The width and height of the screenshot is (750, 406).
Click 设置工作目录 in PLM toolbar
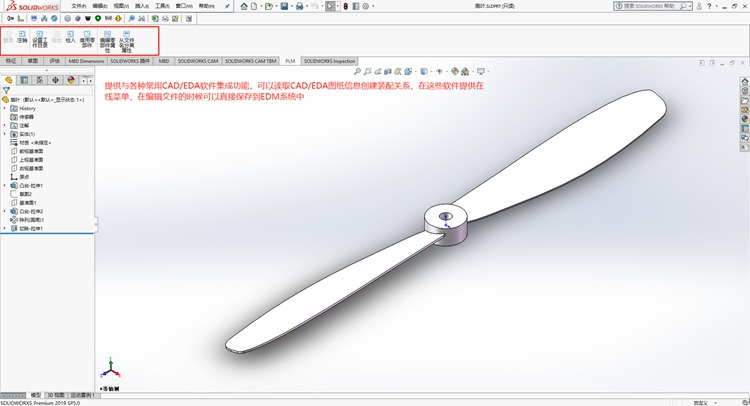click(40, 39)
